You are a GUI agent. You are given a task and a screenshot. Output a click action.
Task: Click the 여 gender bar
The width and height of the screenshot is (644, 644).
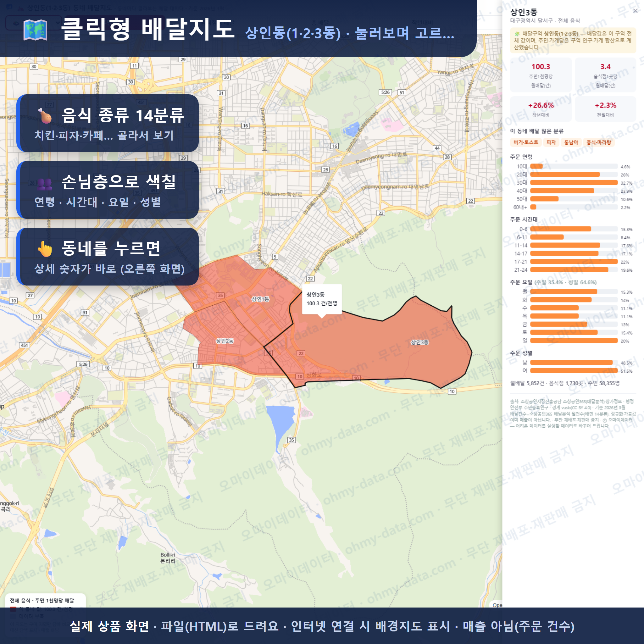pos(573,371)
